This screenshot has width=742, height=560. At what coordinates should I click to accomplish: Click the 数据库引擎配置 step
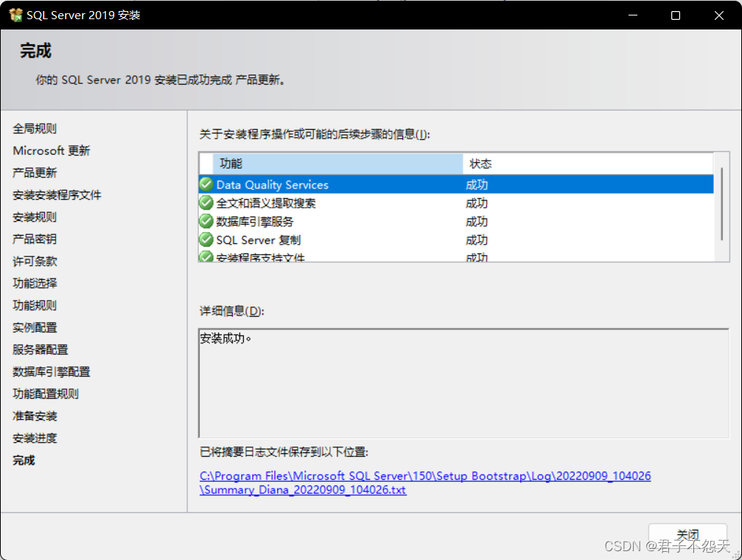[x=51, y=371]
